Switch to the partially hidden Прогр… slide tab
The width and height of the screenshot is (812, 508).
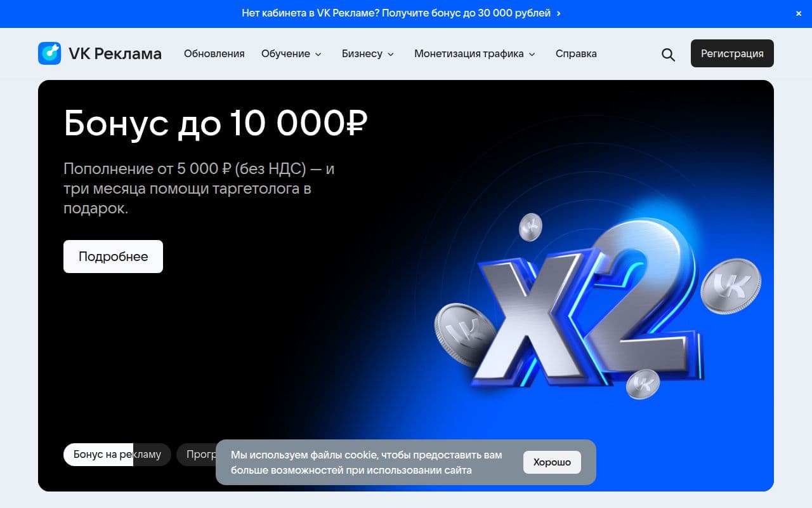click(x=197, y=455)
